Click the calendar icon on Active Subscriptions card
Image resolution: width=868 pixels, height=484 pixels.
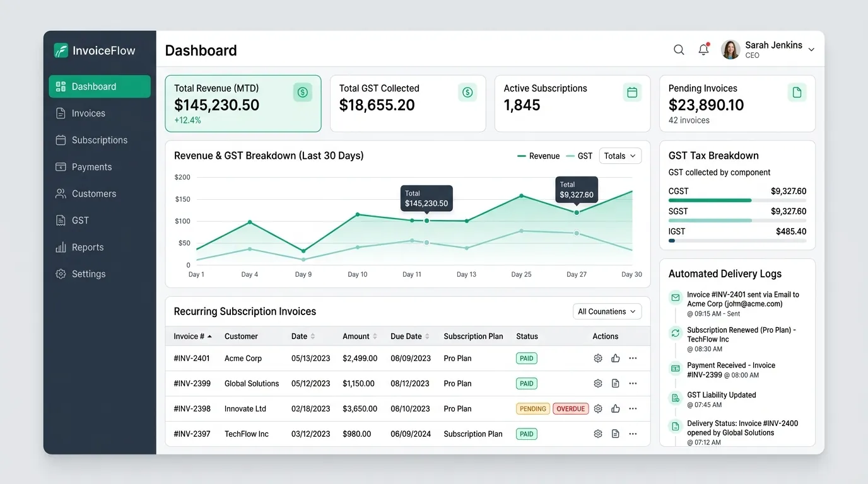point(632,93)
